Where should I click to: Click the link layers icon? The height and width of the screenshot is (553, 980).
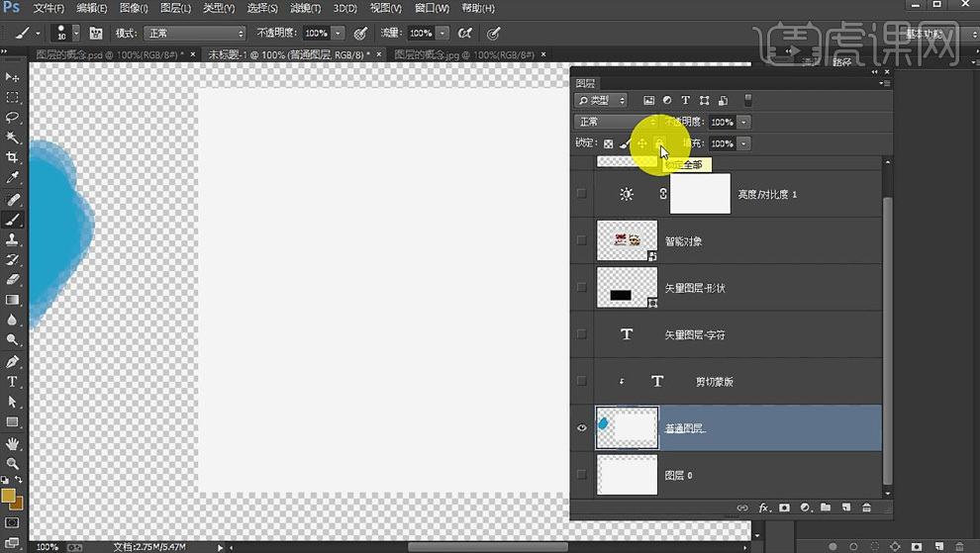[x=741, y=508]
